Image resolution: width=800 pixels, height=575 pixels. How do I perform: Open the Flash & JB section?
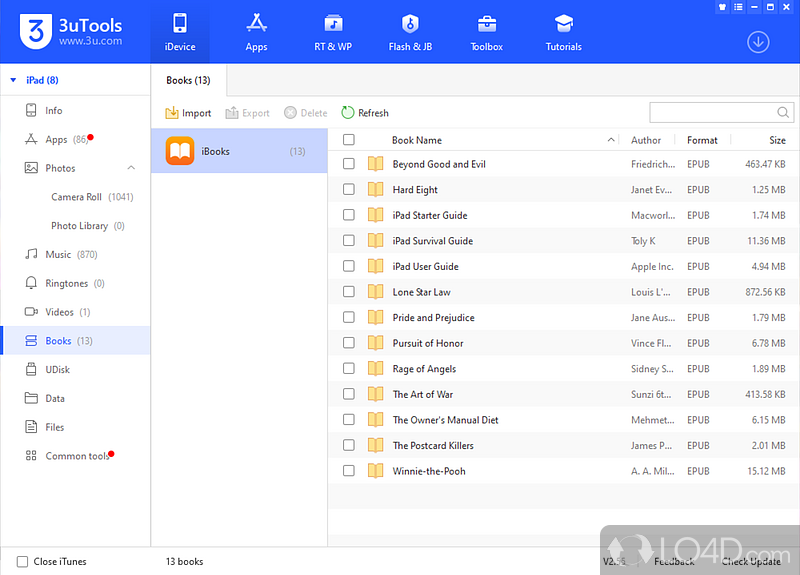410,33
